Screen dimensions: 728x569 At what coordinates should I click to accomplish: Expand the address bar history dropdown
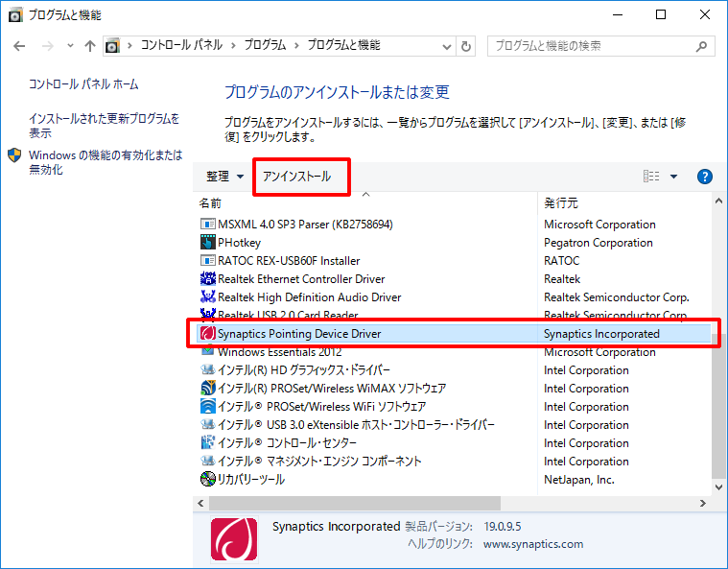(x=447, y=46)
